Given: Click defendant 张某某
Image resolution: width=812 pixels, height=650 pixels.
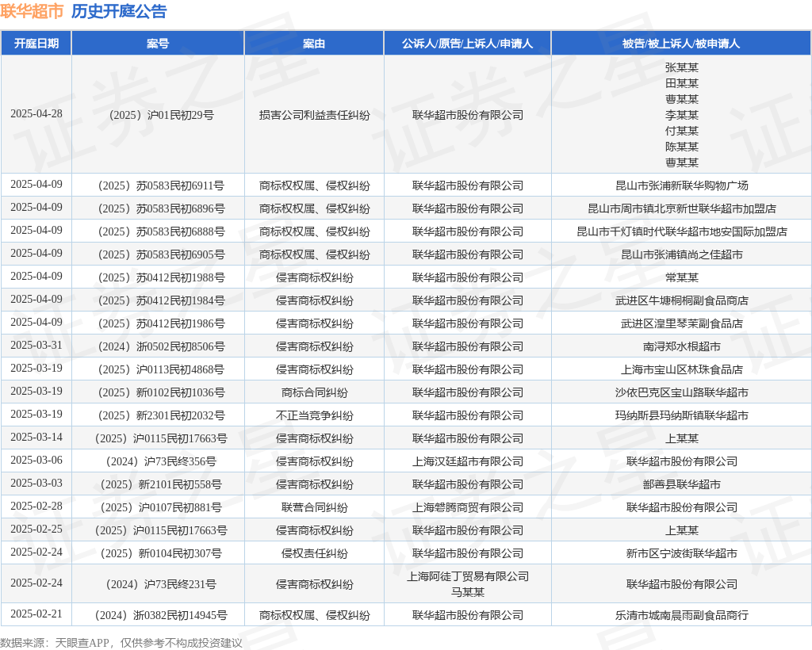Looking at the screenshot, I should 681,67.
